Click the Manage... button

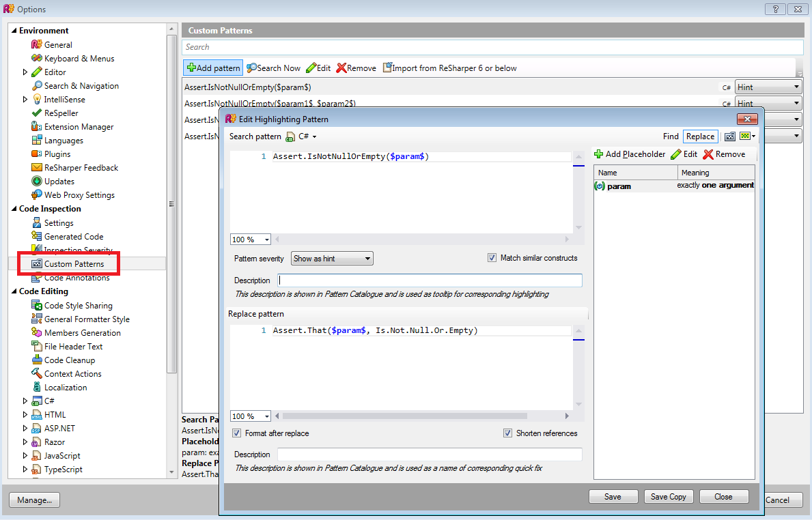[x=34, y=500]
